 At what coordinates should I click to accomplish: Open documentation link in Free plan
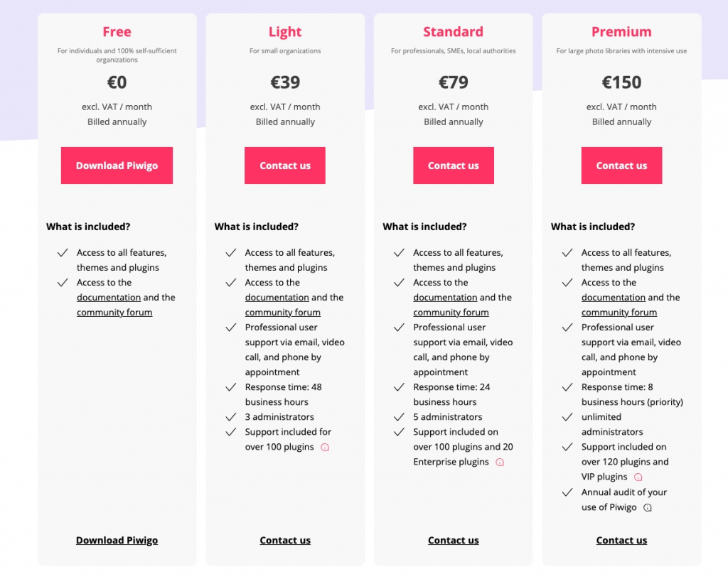pos(109,298)
